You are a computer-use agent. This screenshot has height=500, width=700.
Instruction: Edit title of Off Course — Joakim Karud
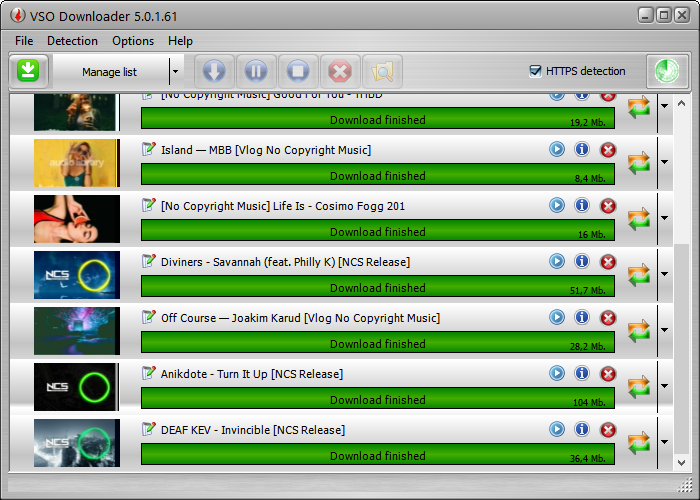coord(149,317)
